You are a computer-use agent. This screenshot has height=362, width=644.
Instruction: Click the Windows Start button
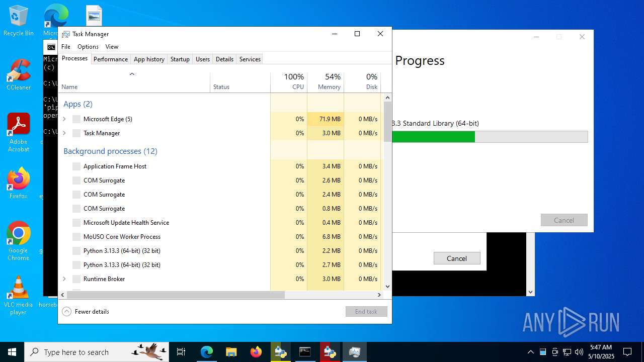coord(12,352)
